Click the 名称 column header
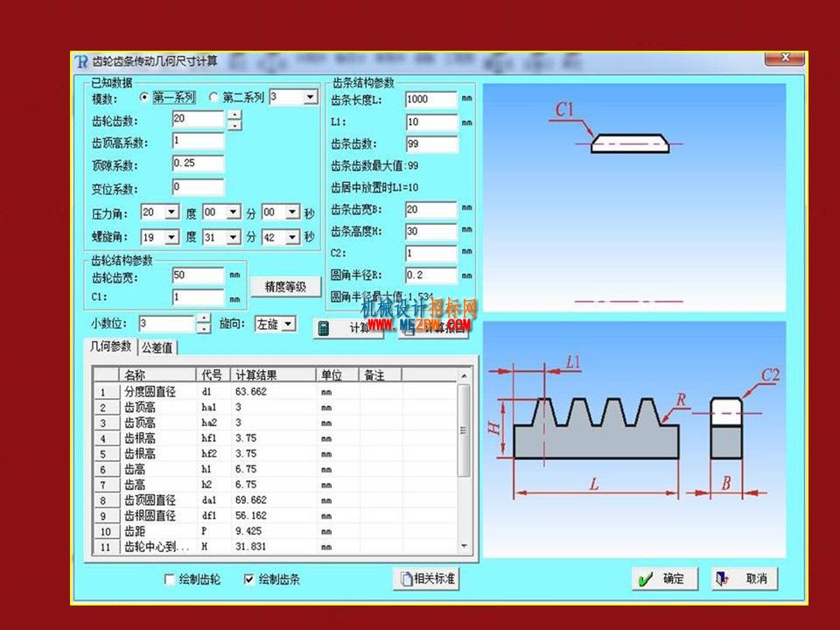 coord(157,375)
